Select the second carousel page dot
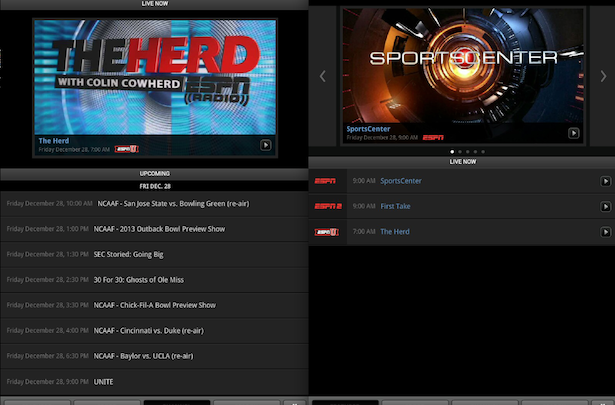This screenshot has height=405, width=615. 460,152
